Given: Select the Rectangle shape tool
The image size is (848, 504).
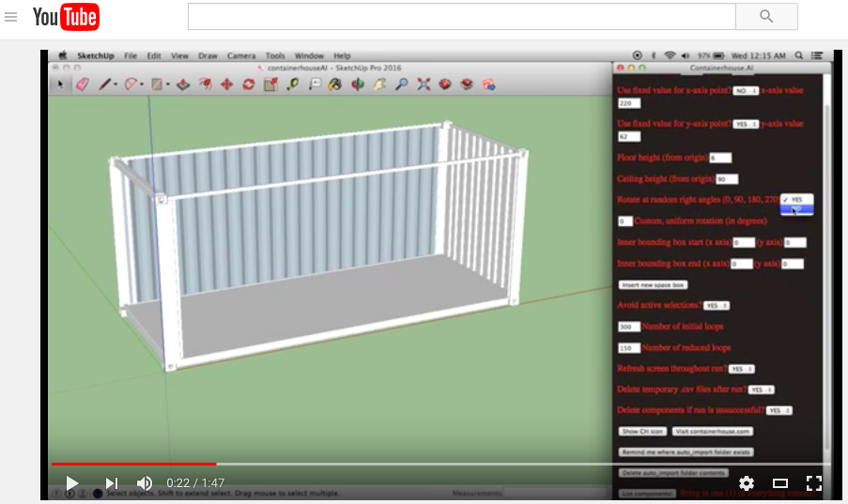Looking at the screenshot, I should 156,84.
